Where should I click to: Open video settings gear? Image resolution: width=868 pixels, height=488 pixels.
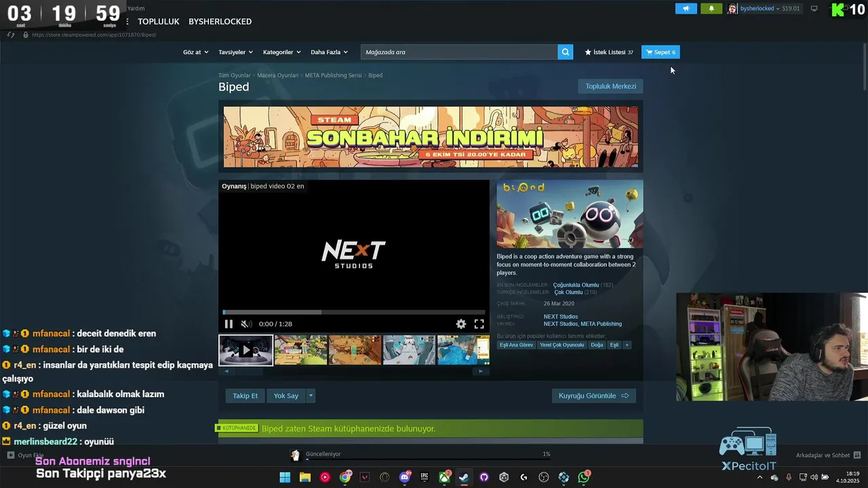[x=461, y=324]
